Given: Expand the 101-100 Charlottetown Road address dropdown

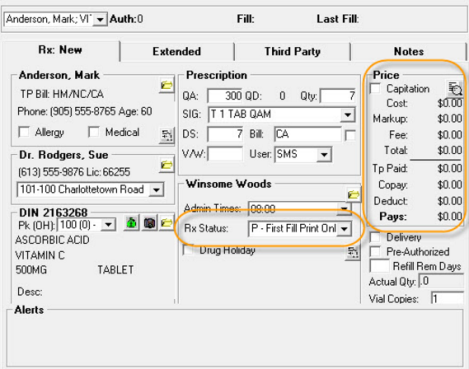Looking at the screenshot, I should click(x=156, y=190).
